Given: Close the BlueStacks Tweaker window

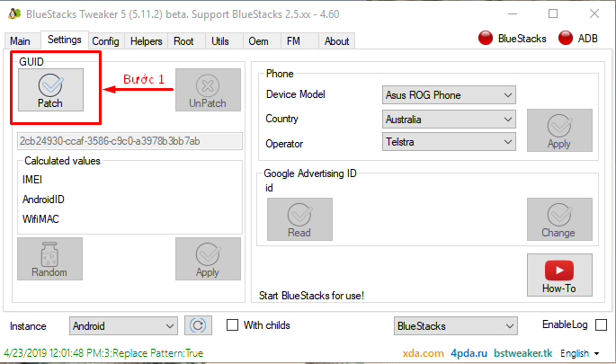Looking at the screenshot, I should click(x=594, y=13).
